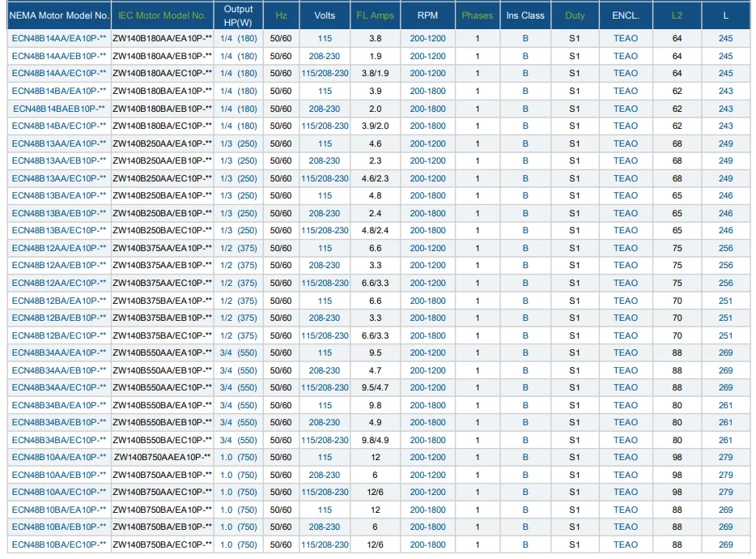Click model ECN48B14BA/EC10P-**
The width and height of the screenshot is (756, 559).
[59, 126]
